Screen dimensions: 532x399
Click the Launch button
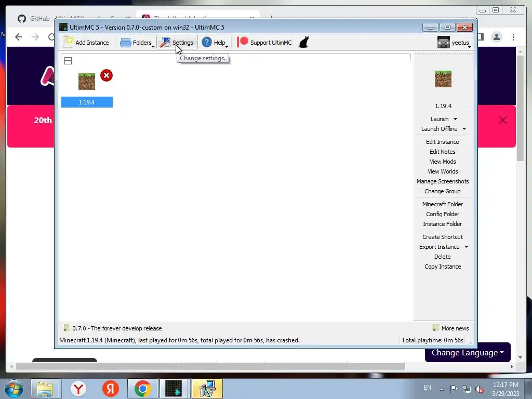click(x=440, y=119)
